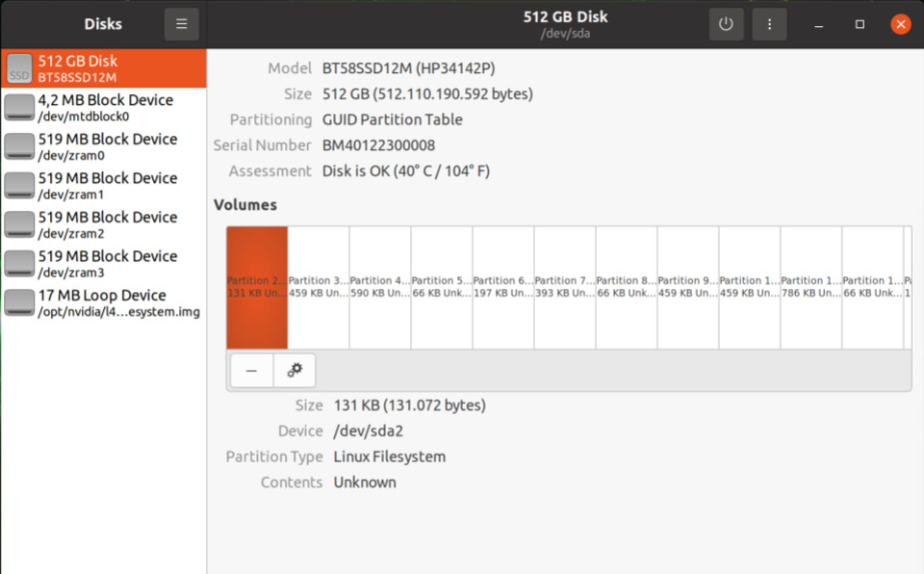Click the disk icon beside /dev/zram0
Image resolution: width=924 pixels, height=574 pixels.
[x=18, y=145]
